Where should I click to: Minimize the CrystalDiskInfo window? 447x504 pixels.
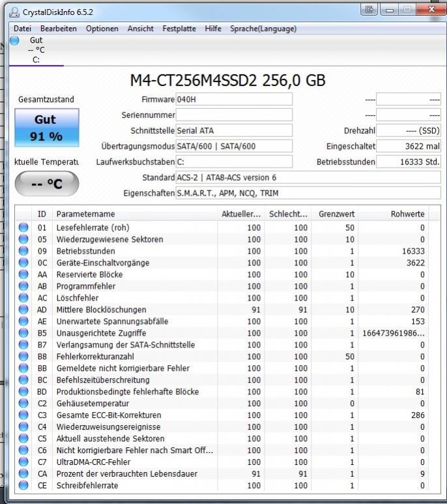(390, 9)
